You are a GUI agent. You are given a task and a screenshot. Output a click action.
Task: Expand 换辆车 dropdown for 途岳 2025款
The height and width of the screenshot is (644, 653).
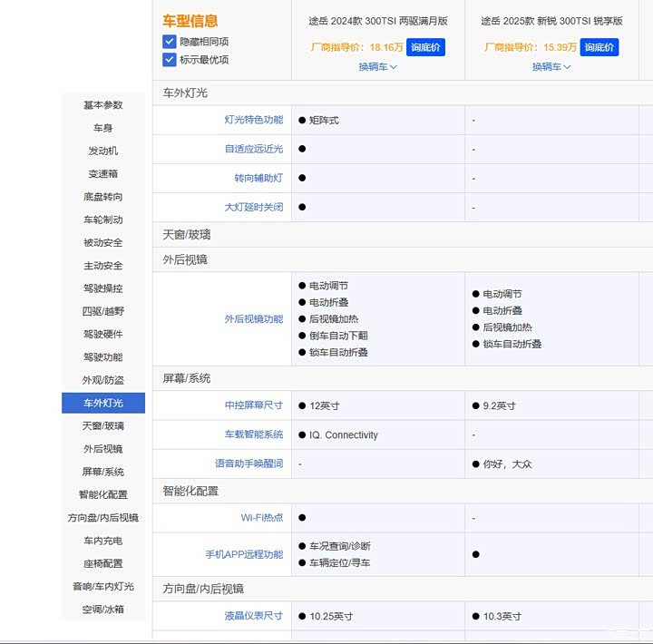click(551, 67)
